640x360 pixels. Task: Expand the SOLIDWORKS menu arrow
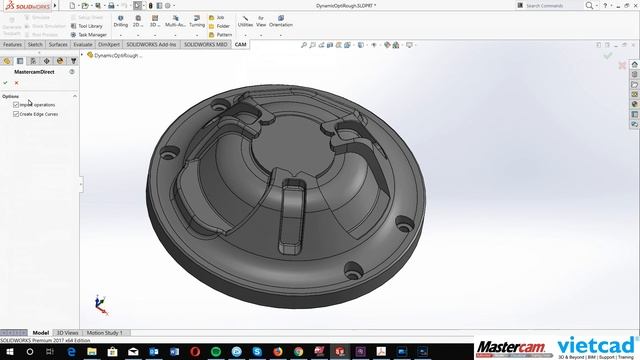(x=55, y=6)
